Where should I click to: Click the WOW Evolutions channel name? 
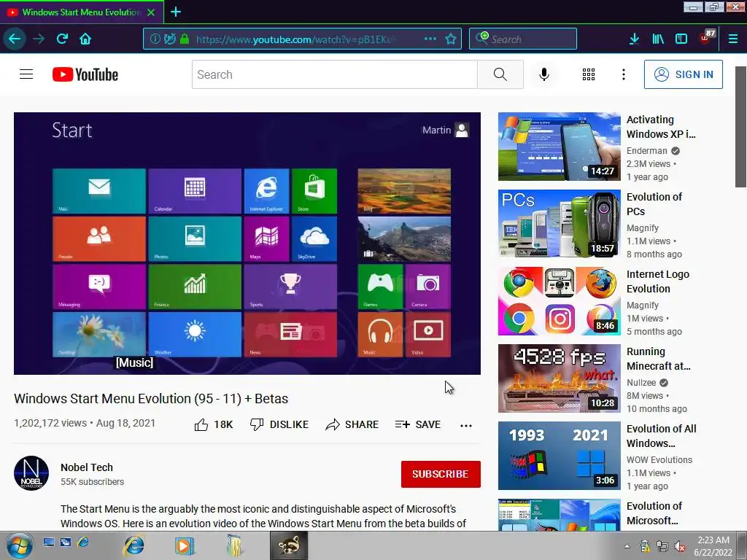click(659, 459)
